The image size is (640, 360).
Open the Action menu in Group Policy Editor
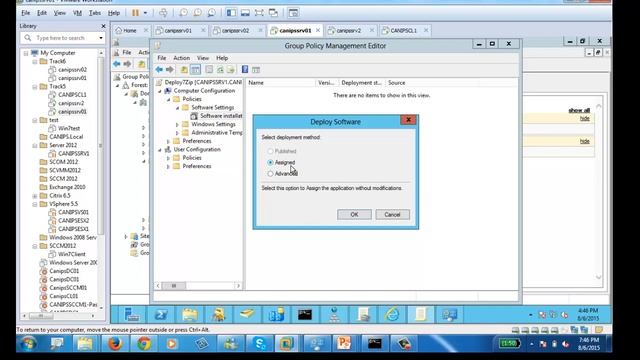(x=181, y=58)
